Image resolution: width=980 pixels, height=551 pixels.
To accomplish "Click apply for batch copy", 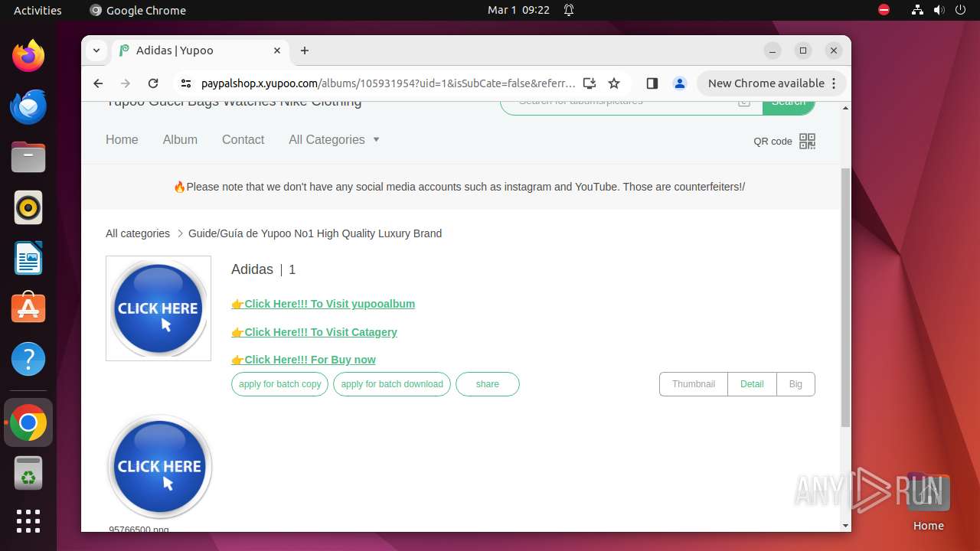I will pos(279,384).
